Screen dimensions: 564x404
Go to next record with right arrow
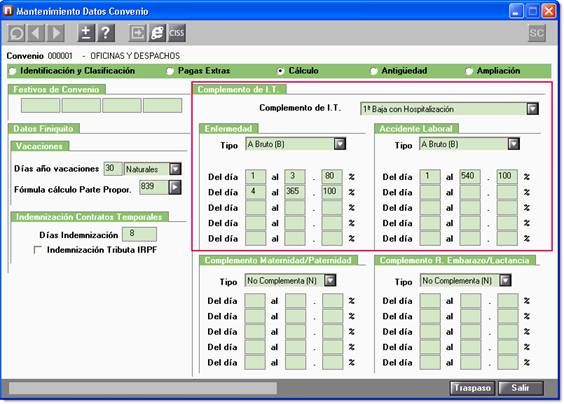tap(56, 33)
